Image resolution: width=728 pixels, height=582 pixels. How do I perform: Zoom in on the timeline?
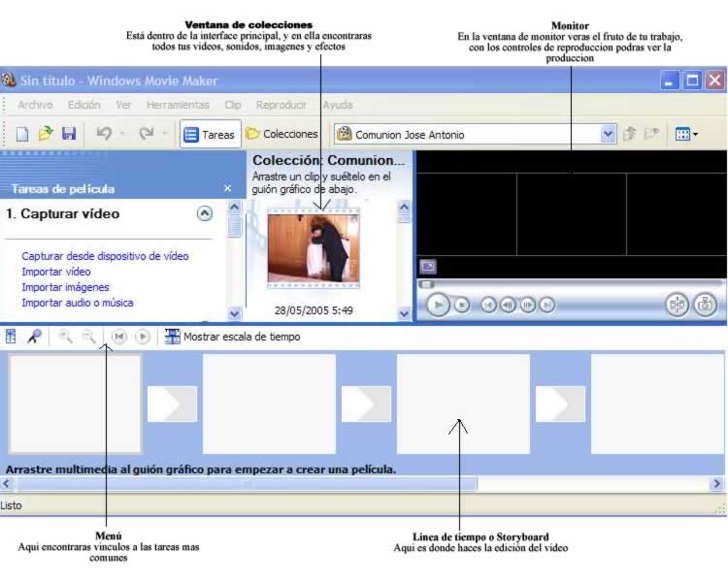65,337
